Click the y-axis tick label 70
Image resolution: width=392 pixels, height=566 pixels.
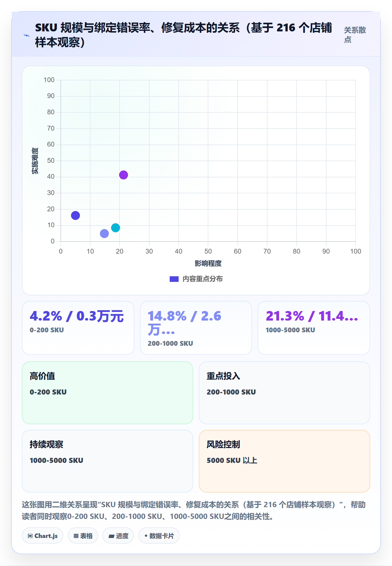[51, 128]
